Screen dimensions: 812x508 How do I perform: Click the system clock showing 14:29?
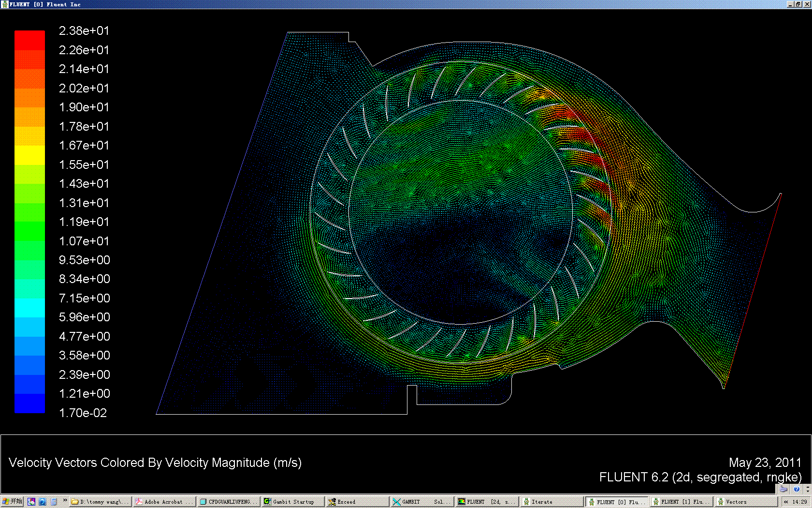(x=800, y=502)
